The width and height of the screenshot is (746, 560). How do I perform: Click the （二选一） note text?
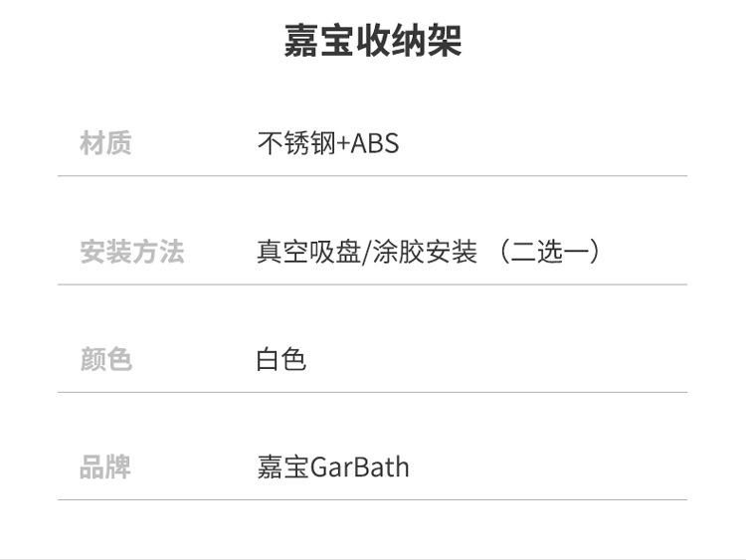pos(550,252)
